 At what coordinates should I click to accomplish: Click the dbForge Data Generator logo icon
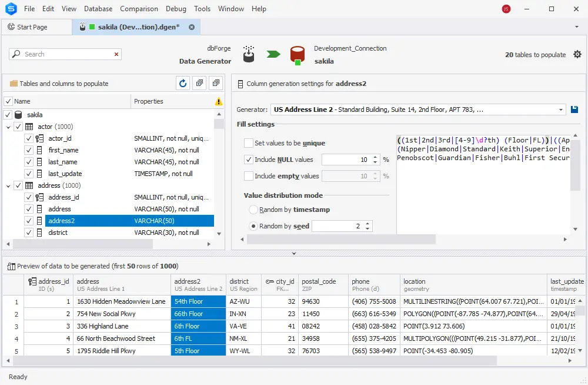click(x=248, y=54)
